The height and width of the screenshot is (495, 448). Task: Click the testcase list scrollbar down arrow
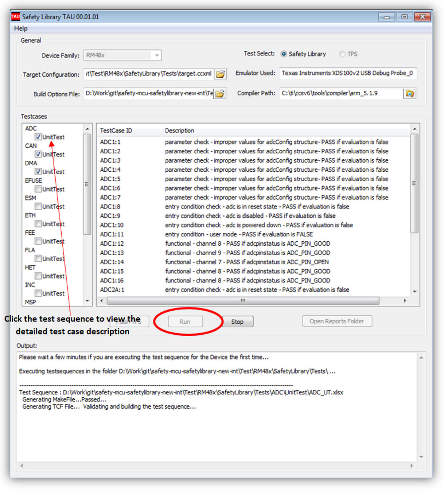coord(87,301)
